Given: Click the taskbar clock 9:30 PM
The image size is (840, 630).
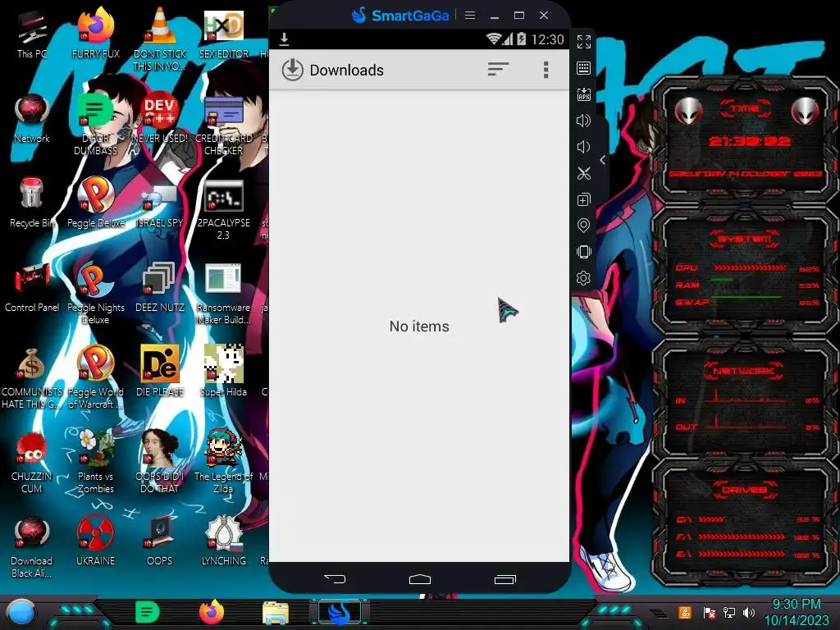Looking at the screenshot, I should (796, 605).
